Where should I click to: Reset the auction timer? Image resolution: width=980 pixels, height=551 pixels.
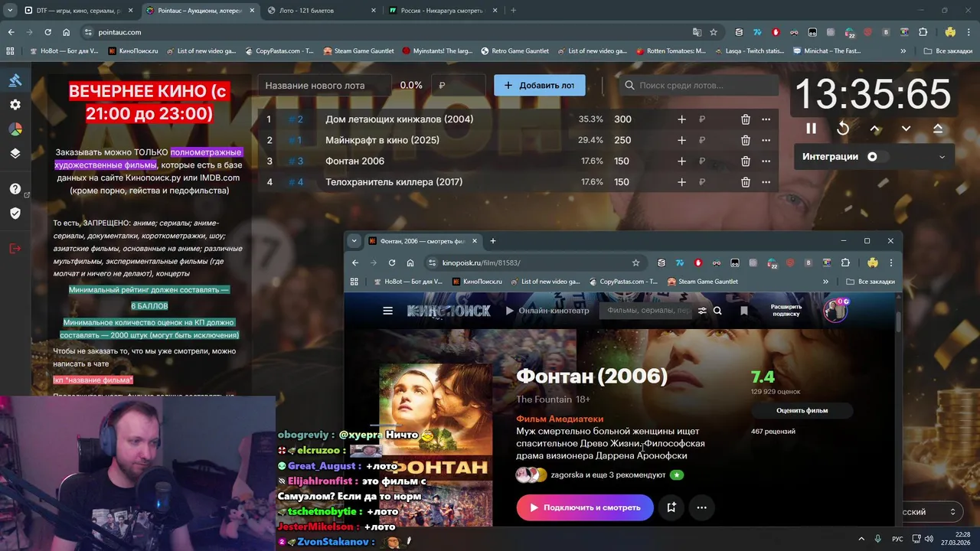click(x=843, y=129)
